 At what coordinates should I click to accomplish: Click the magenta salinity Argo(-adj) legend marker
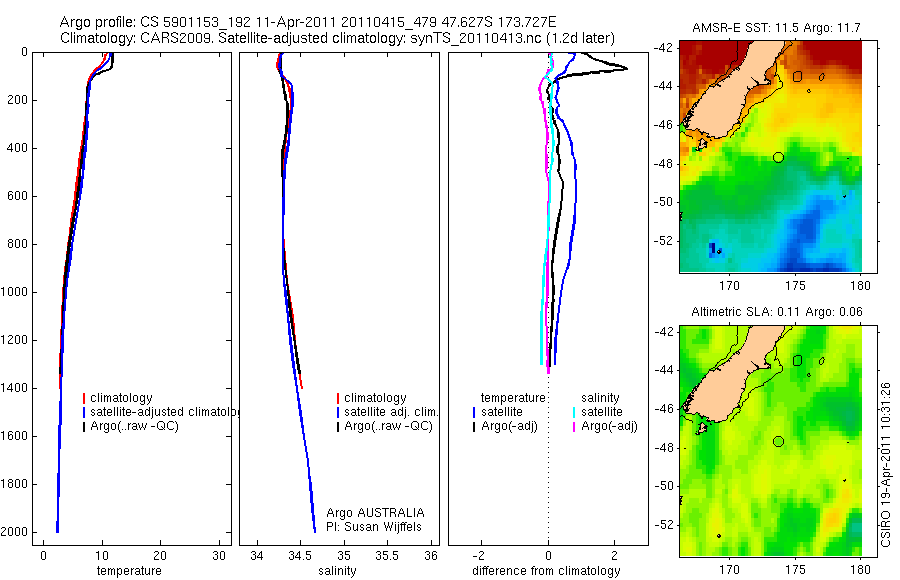tap(574, 426)
